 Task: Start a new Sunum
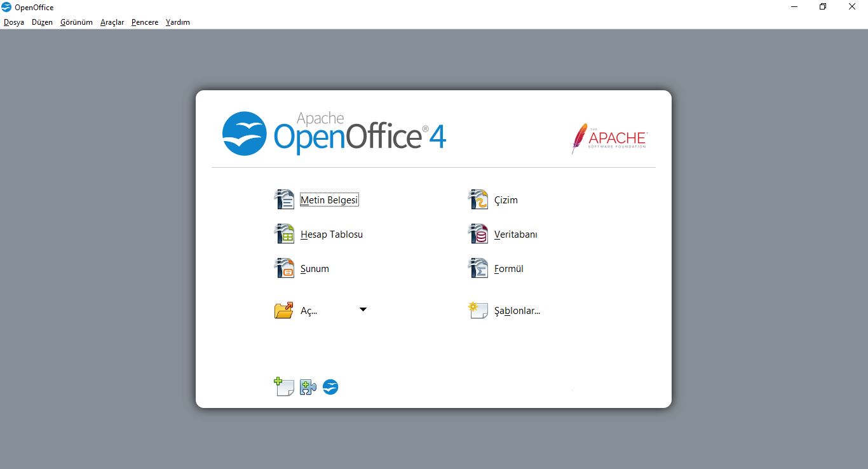click(x=315, y=269)
